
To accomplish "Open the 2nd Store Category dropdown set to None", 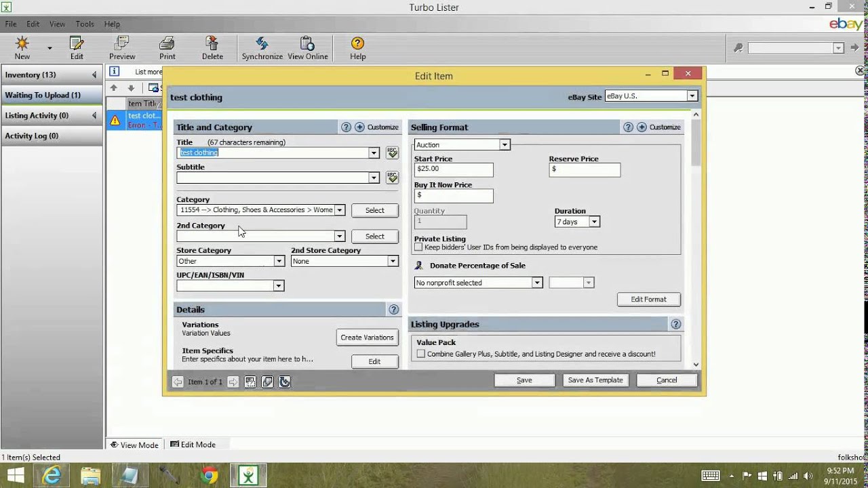I will (x=393, y=261).
